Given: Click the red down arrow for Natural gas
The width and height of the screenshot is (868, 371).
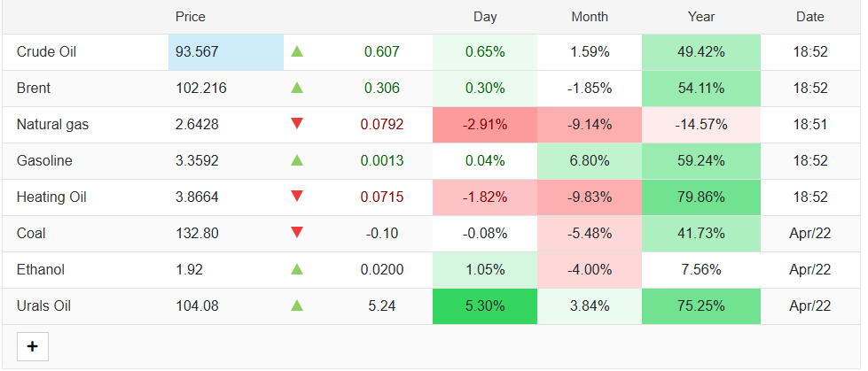Looking at the screenshot, I should [297, 124].
